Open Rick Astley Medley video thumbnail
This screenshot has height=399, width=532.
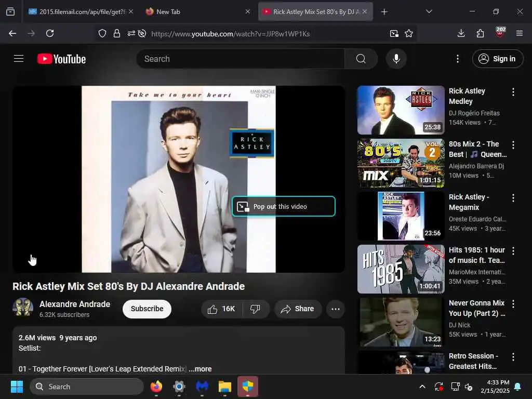click(401, 110)
